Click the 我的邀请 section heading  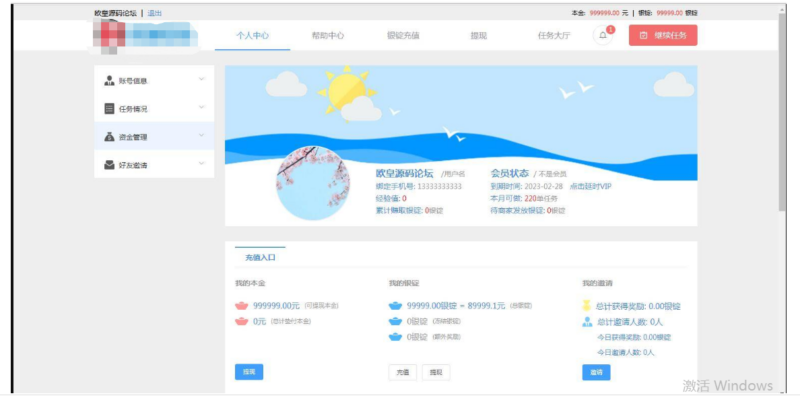coord(597,283)
